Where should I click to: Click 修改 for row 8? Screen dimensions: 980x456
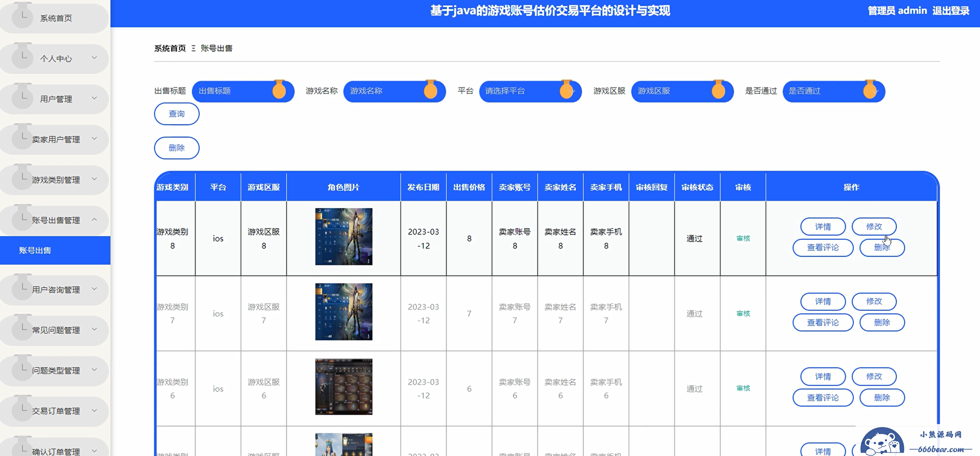tap(874, 227)
